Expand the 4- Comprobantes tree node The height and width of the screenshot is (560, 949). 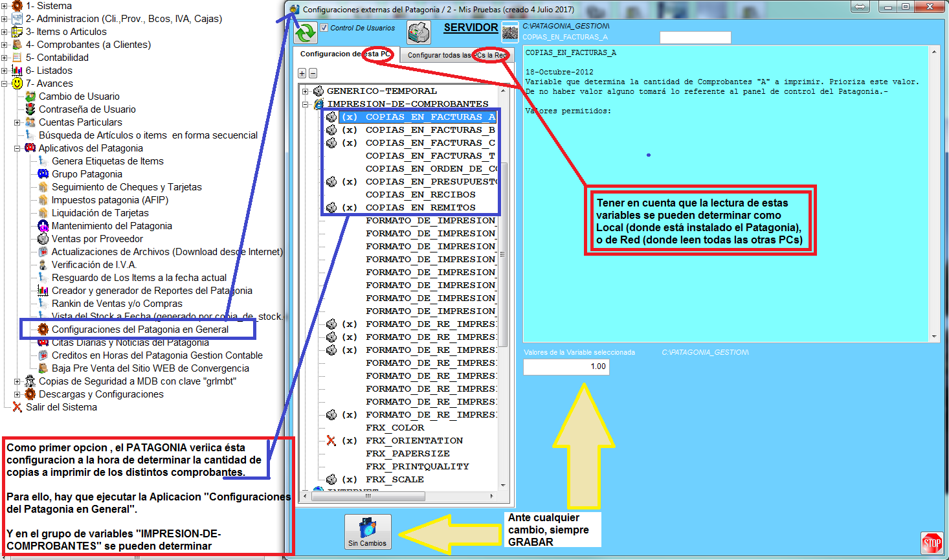tap(5, 45)
